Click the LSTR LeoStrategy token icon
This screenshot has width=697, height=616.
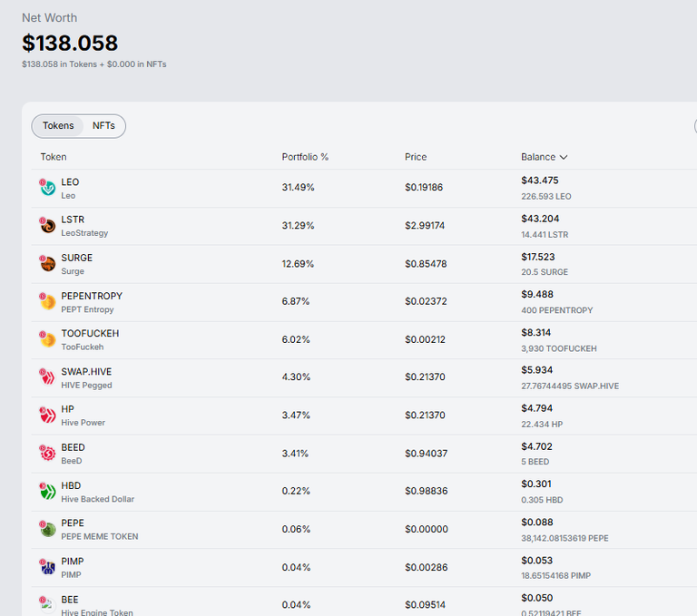(x=47, y=225)
